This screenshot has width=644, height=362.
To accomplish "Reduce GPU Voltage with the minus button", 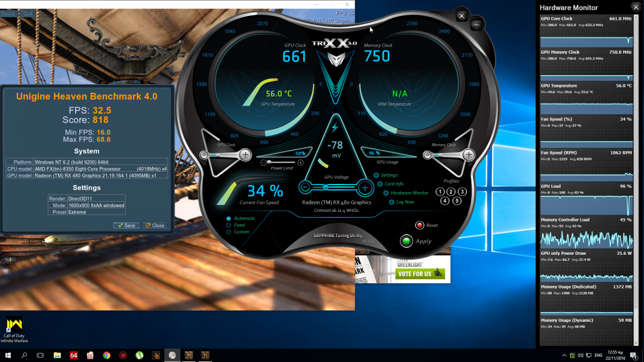I will 305,187.
